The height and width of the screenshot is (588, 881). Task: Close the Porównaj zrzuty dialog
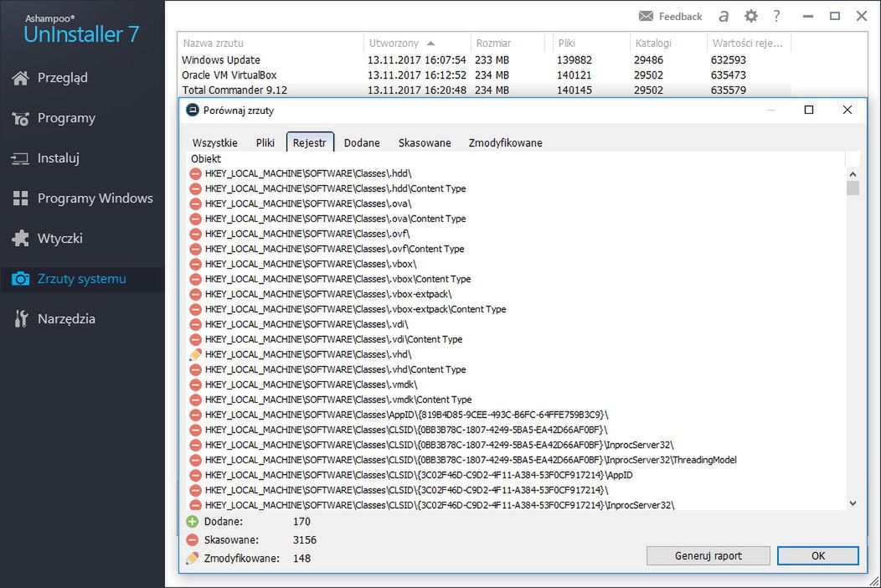click(x=848, y=110)
